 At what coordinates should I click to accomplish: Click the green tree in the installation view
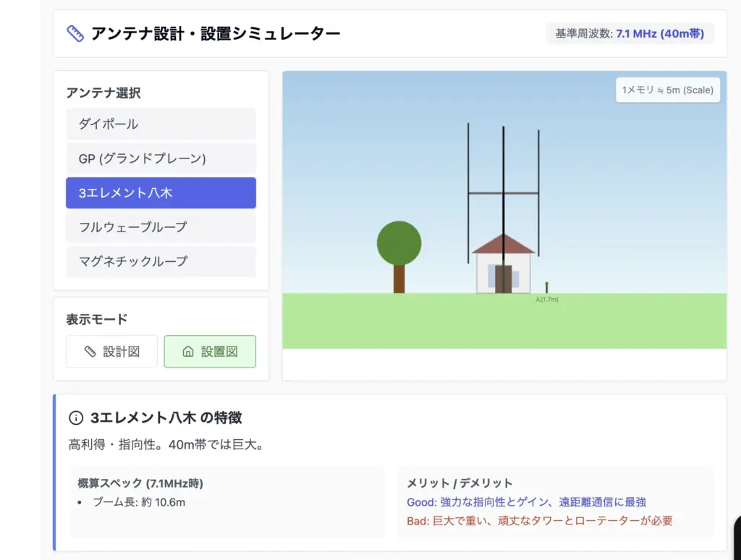point(399,246)
